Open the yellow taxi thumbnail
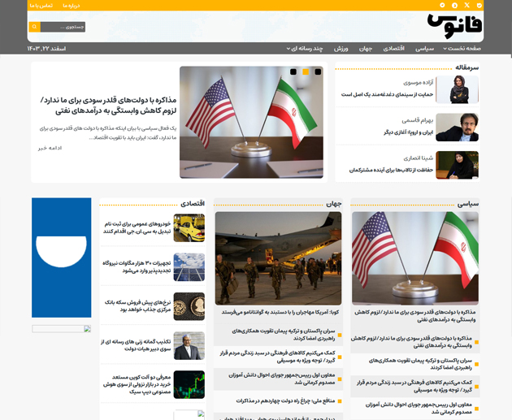Screen dimensions: 512x420 (x=189, y=227)
